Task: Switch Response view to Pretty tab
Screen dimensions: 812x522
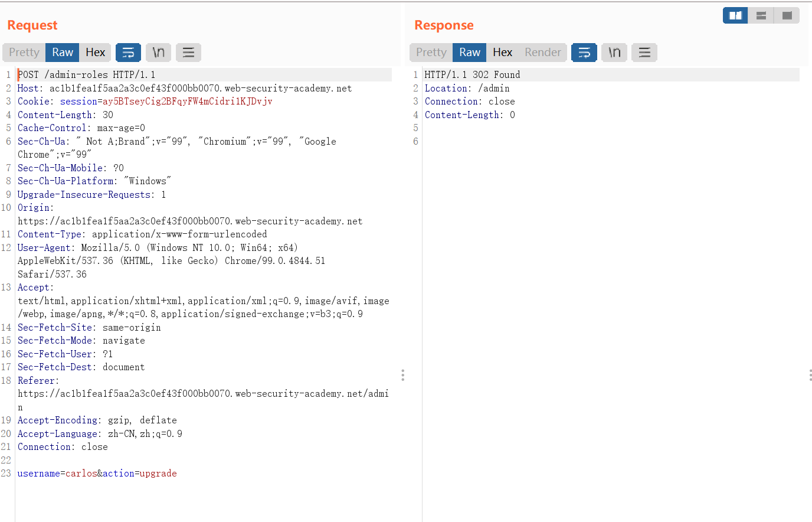Action: [431, 53]
